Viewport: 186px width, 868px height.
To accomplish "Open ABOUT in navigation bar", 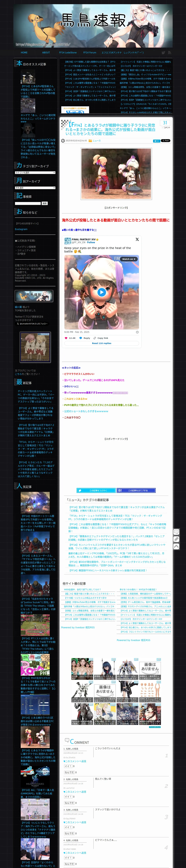I will [x=46, y=53].
